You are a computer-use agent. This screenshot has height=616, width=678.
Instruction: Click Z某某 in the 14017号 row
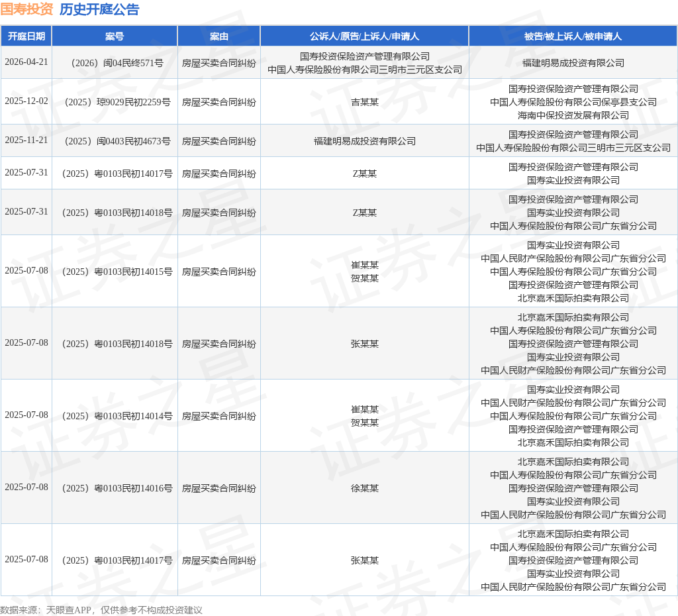365,174
